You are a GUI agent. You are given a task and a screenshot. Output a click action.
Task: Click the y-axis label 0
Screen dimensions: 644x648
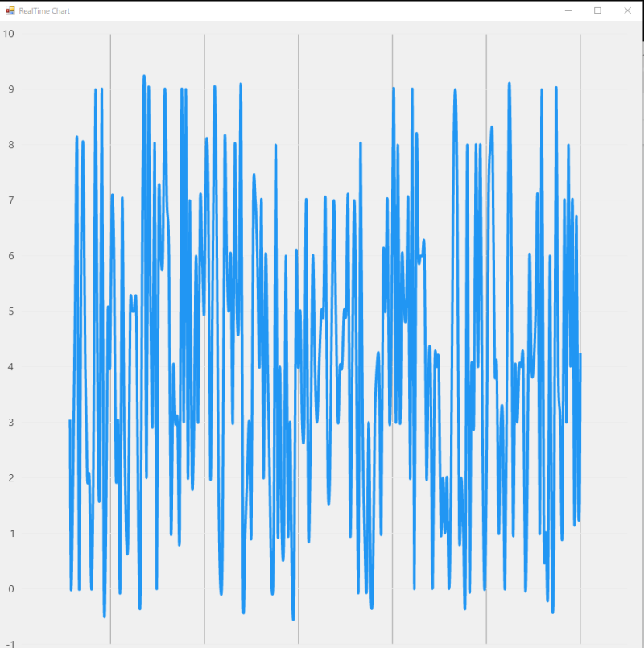tap(10, 588)
